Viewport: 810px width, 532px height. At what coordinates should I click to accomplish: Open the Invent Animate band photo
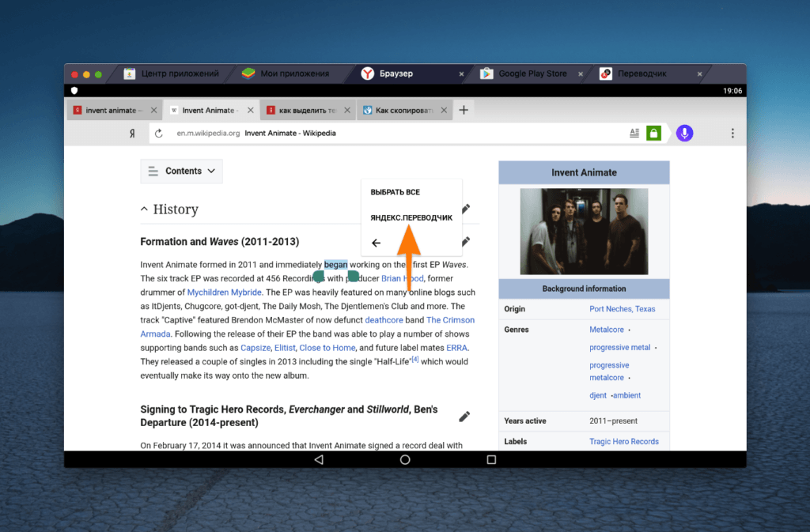click(x=584, y=231)
